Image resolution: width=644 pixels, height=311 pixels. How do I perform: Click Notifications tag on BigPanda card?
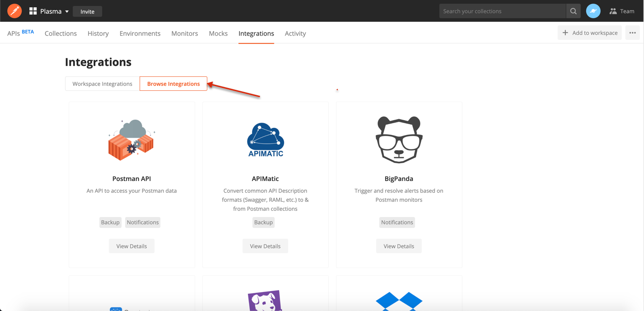tap(397, 222)
